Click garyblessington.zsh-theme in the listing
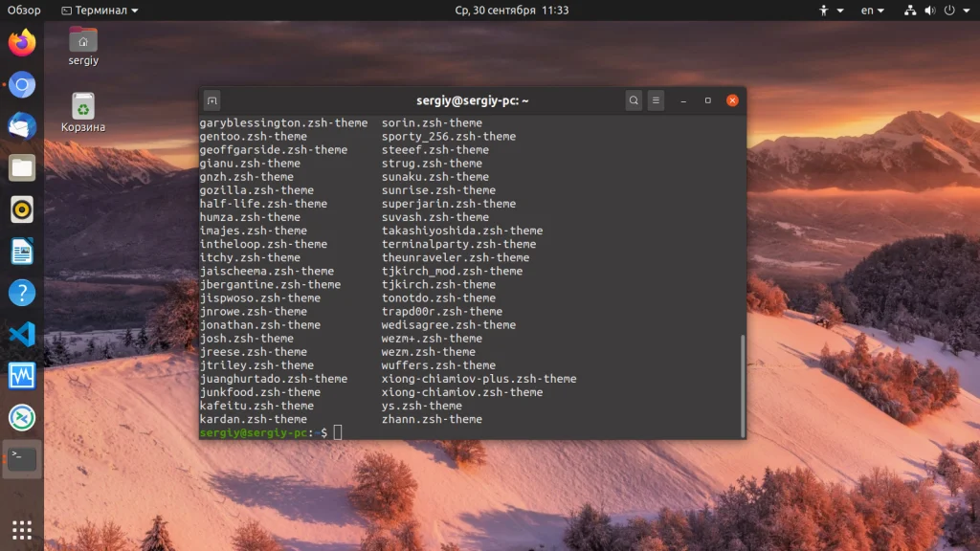980x551 pixels. pos(283,123)
